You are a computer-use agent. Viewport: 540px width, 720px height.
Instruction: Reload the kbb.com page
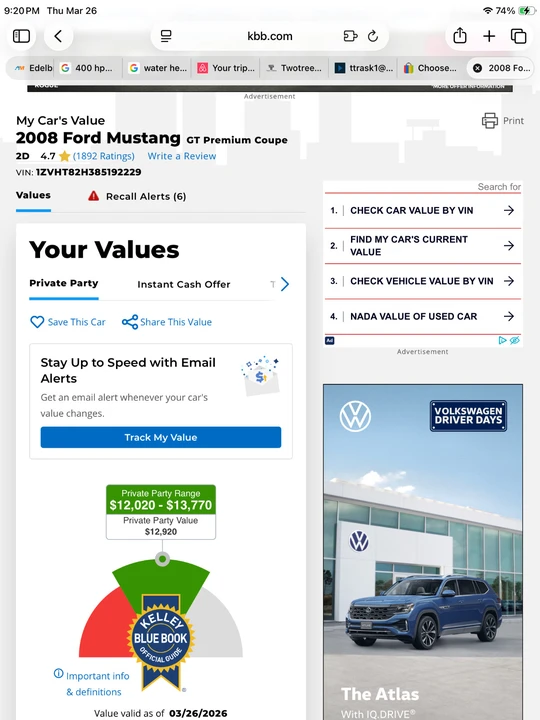pos(373,36)
